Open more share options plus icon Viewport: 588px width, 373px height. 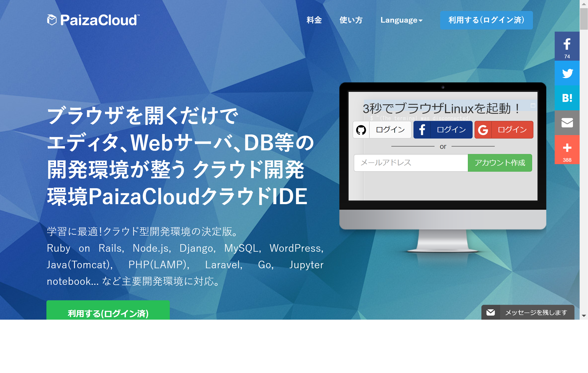pyautogui.click(x=567, y=150)
